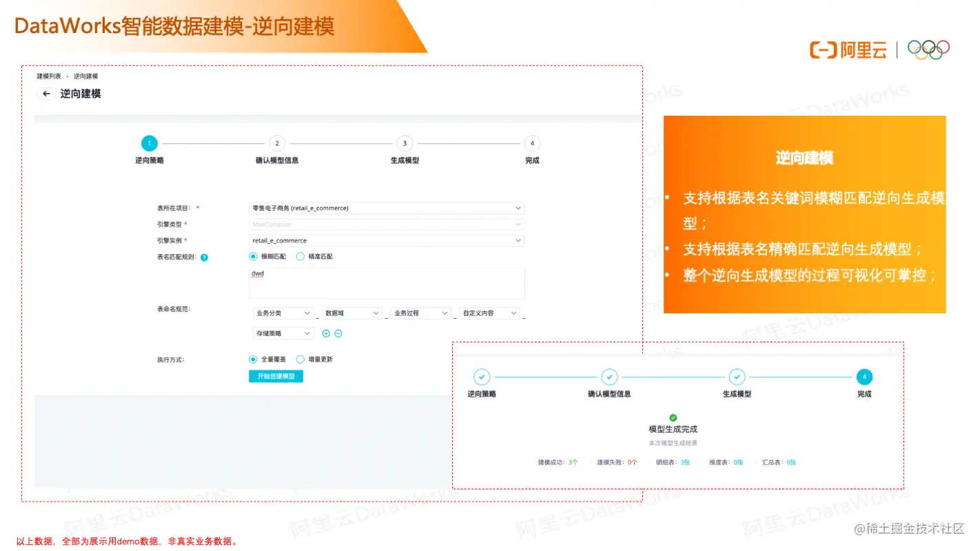Click step 1 circle 逆向策略
Viewport: 980px width, 551px height.
[150, 143]
